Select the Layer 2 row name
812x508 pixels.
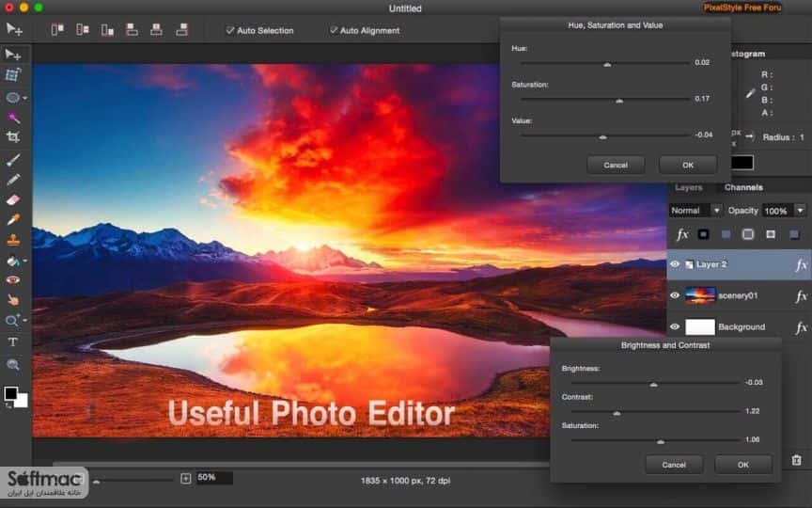(711, 264)
